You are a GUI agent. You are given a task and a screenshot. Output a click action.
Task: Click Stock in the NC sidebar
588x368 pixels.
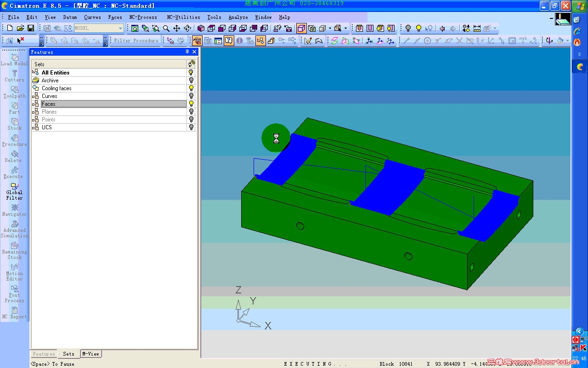(x=14, y=125)
